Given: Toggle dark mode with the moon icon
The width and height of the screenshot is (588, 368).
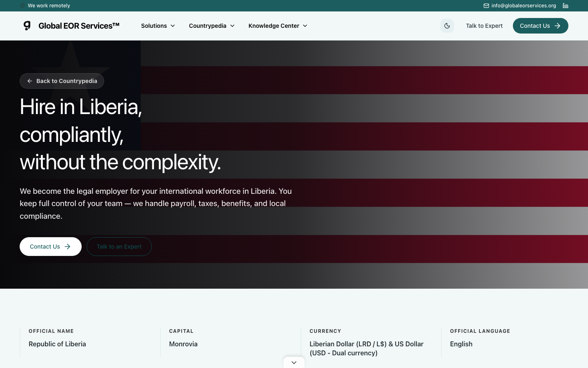Looking at the screenshot, I should point(447,26).
